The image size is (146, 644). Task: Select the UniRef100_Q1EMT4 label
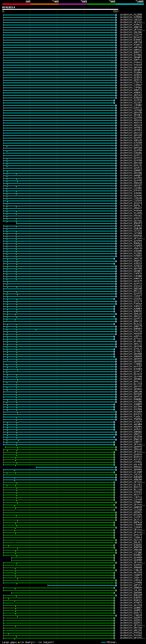click(131, 618)
